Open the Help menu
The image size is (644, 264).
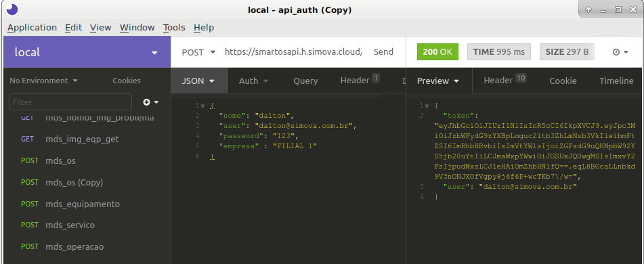[x=204, y=28]
